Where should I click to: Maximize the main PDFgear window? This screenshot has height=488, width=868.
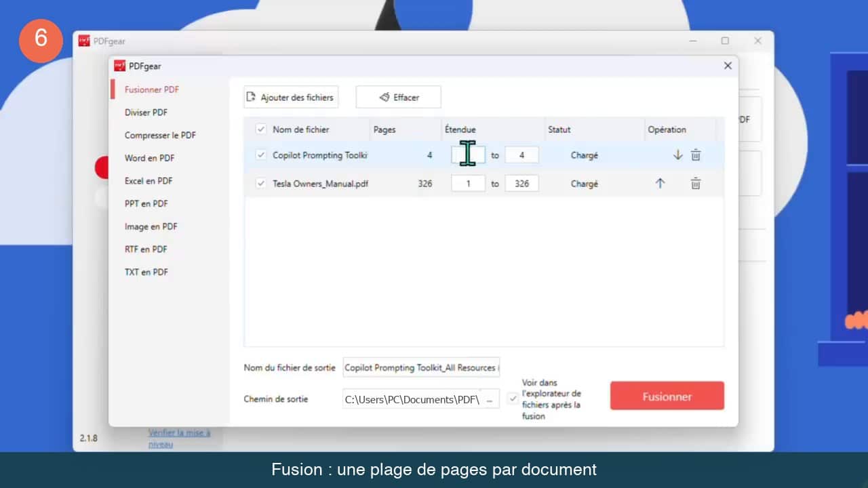[725, 41]
